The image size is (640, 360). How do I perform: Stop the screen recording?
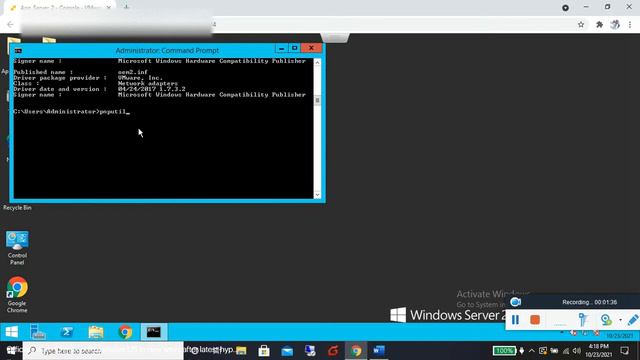[535, 320]
